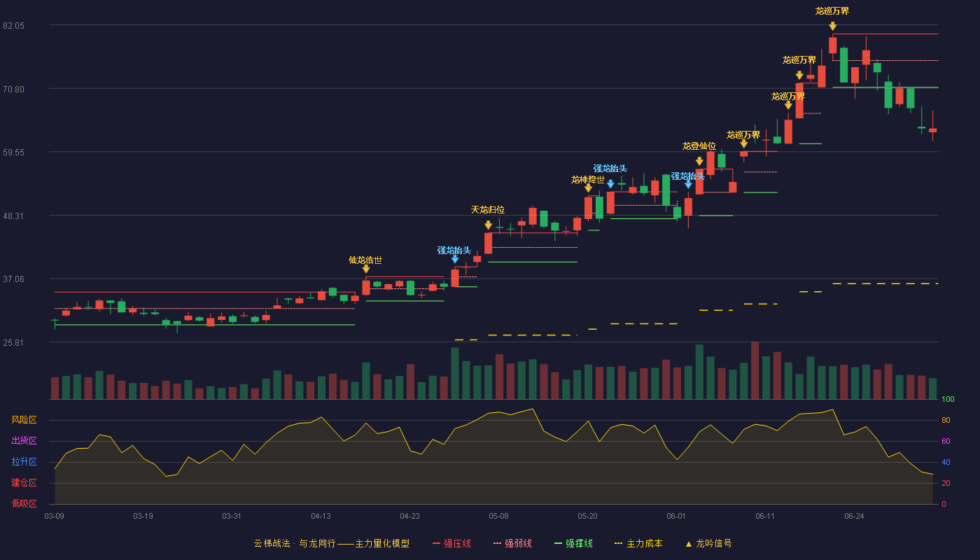
Task: Click the 05-08 date label
Action: click(x=498, y=516)
